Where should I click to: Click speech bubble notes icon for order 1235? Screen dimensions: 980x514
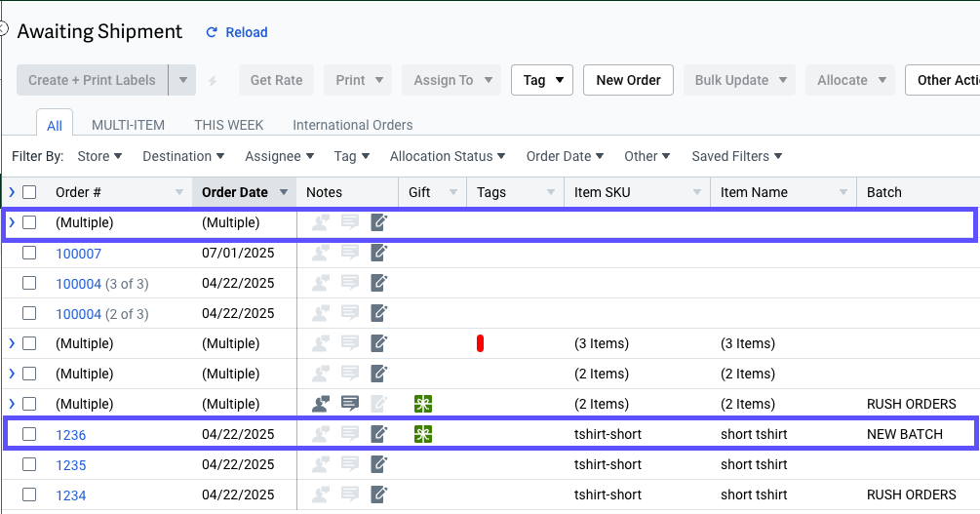(x=350, y=464)
